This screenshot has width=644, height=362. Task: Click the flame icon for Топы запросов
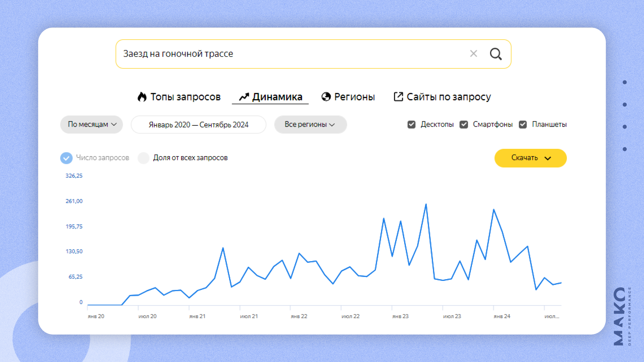pos(142,97)
